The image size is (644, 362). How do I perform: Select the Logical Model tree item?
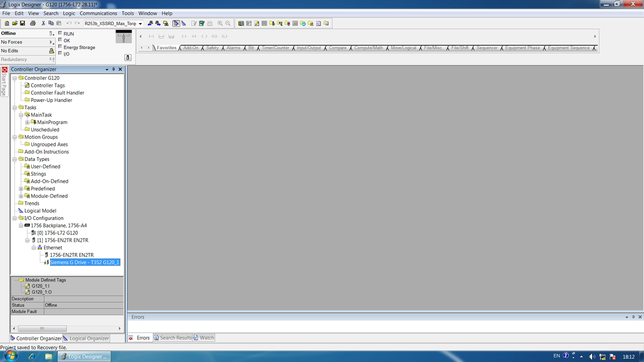pos(40,211)
